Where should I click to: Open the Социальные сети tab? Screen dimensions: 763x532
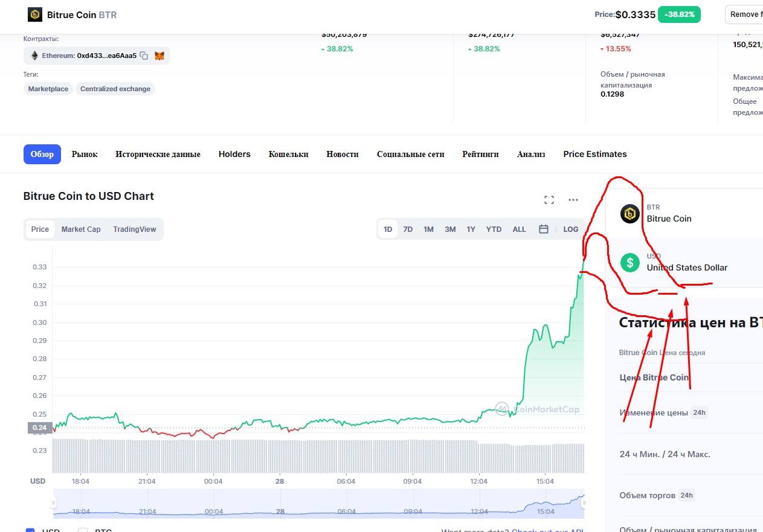tap(411, 154)
